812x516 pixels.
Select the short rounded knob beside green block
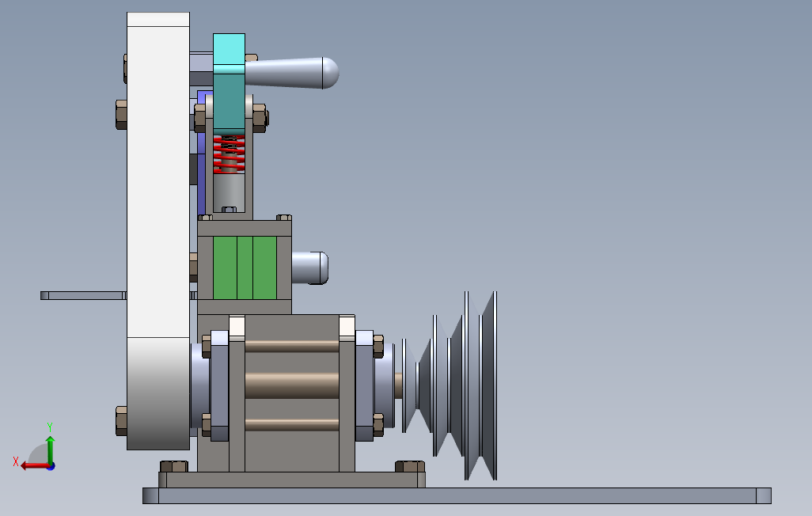tap(309, 267)
